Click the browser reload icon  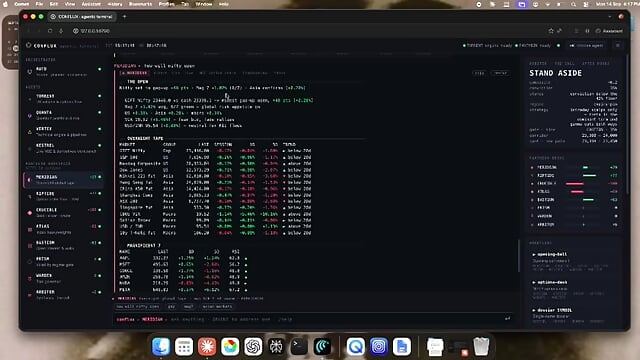pyautogui.click(x=50, y=31)
